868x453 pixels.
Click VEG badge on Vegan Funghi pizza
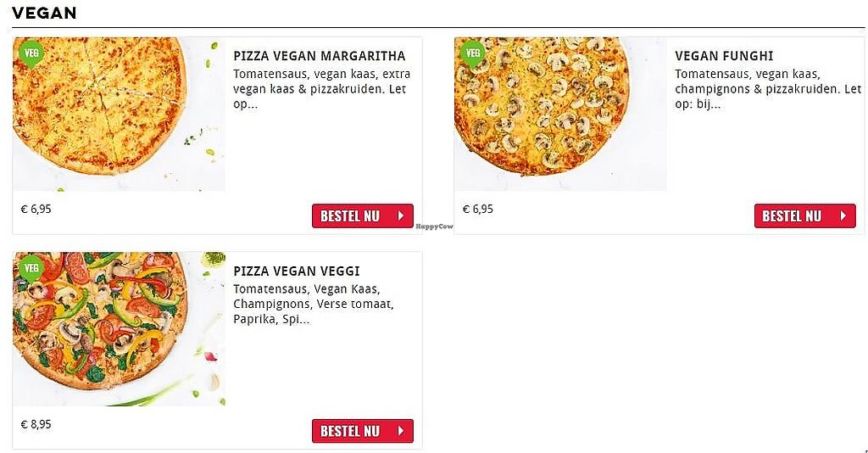click(473, 53)
